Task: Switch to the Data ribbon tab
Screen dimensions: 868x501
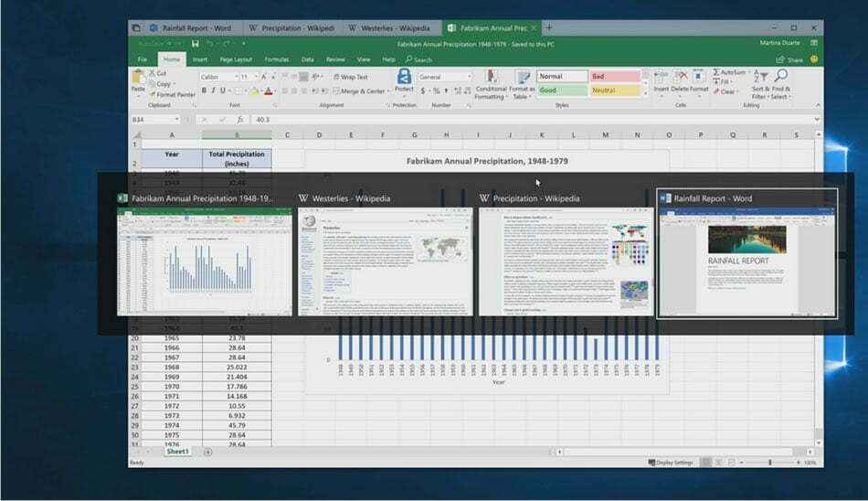Action: [x=307, y=59]
